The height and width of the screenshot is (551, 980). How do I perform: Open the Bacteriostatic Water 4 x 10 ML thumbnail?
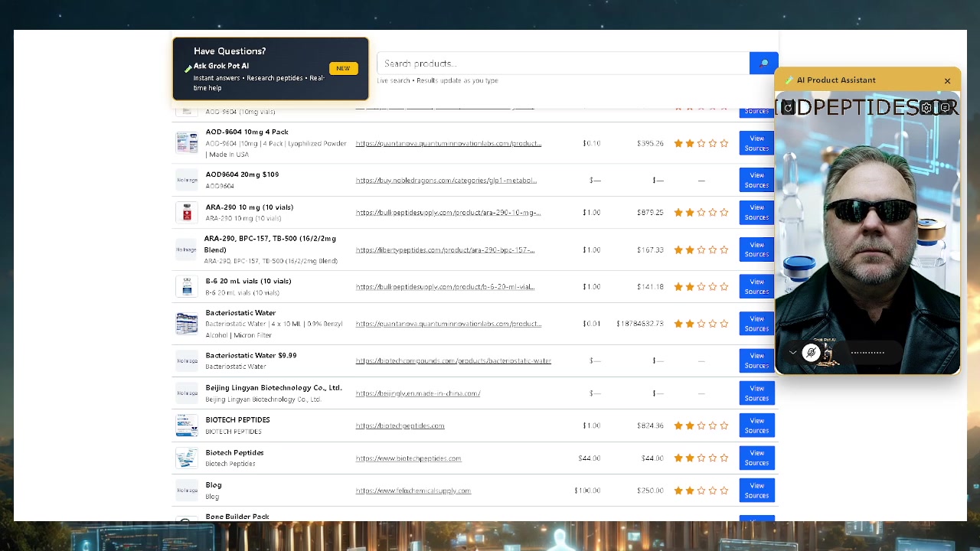(187, 324)
